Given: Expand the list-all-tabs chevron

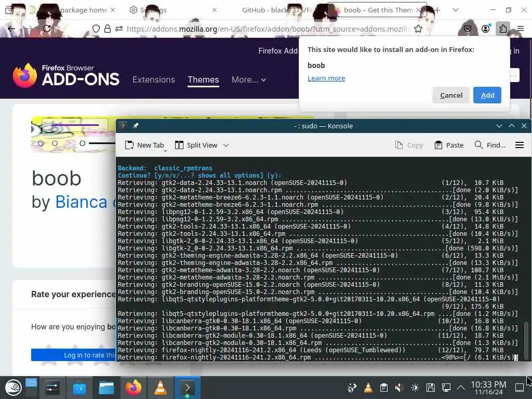Looking at the screenshot, I should 456,10.
